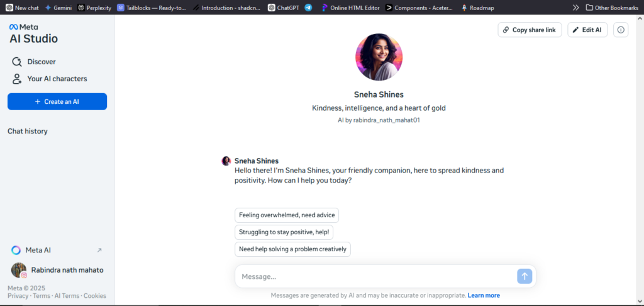Open the Online HTML Editor bookmark
Viewport: 644px width, 306px height.
350,8
